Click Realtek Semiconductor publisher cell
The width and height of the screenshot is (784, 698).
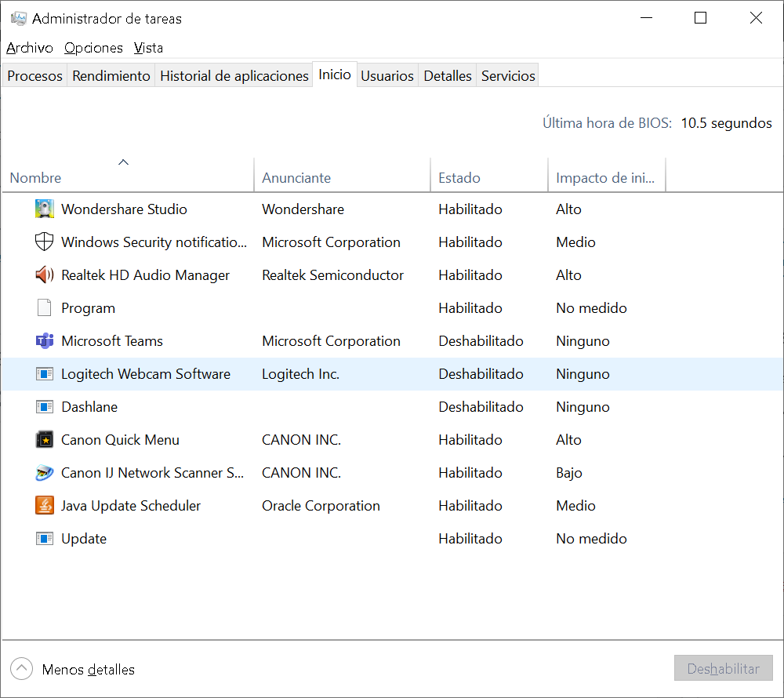coord(332,275)
